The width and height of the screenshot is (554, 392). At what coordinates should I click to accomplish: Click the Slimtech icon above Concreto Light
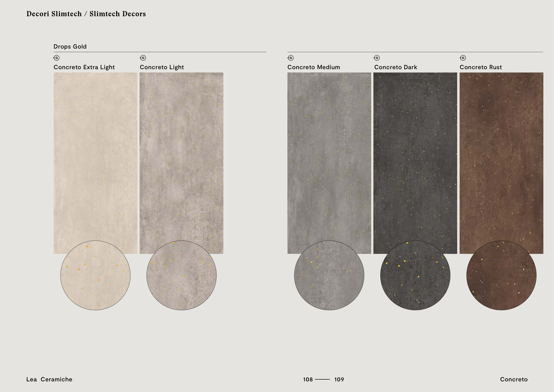tap(143, 58)
